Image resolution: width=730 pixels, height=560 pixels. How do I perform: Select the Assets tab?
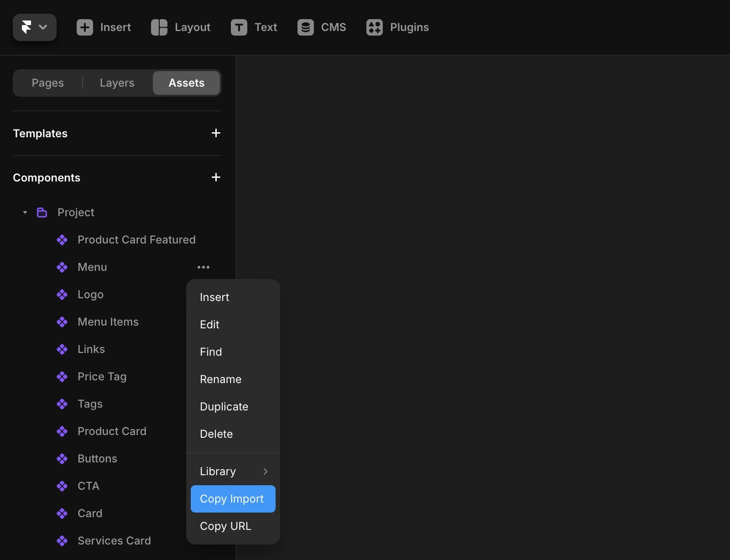click(187, 83)
